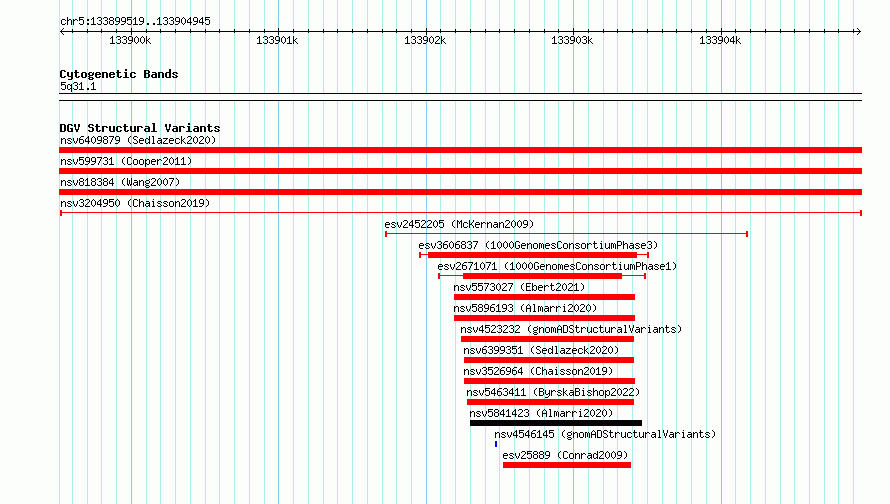The height and width of the screenshot is (504, 890).
Task: Click the esv2452205 thin red span line
Action: (x=566, y=234)
